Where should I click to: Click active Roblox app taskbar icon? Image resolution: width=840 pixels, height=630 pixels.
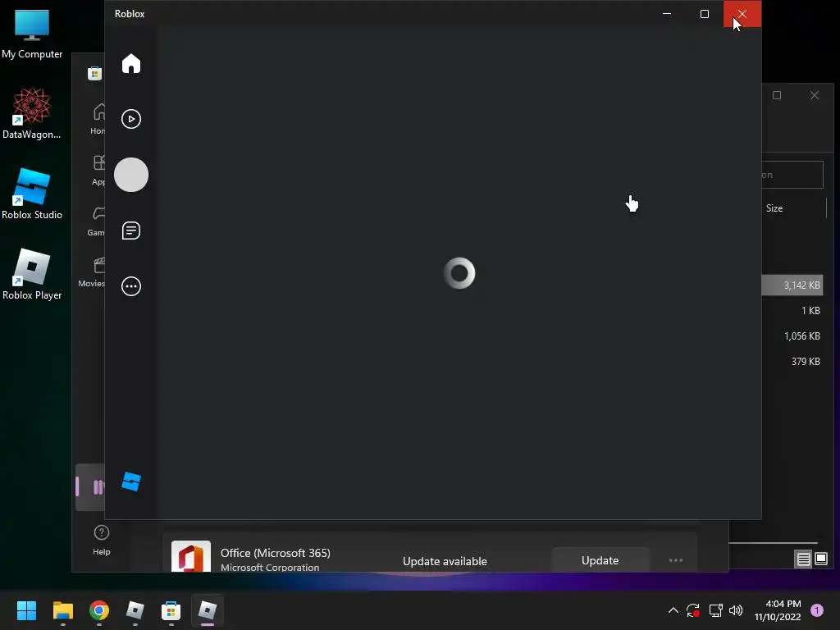tap(208, 610)
